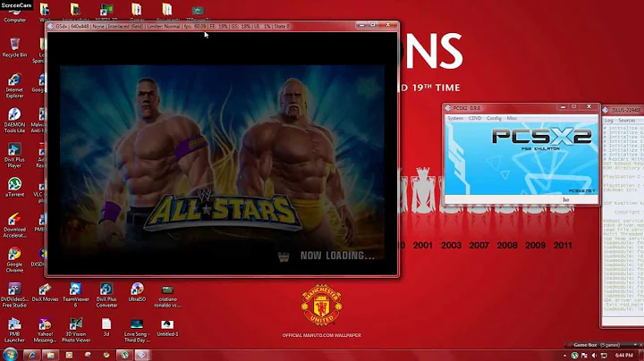The image size is (644, 361).
Task: Click the 6:44 PM clock
Action: pos(624,356)
